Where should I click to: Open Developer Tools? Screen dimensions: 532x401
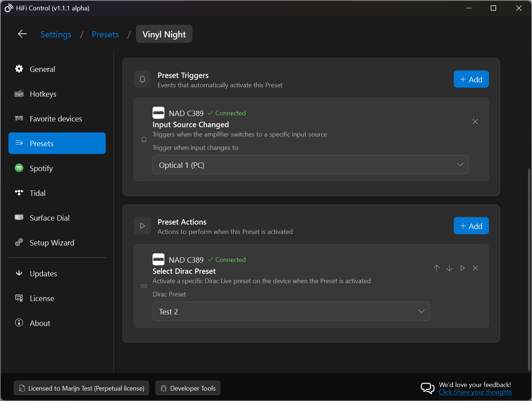point(188,388)
